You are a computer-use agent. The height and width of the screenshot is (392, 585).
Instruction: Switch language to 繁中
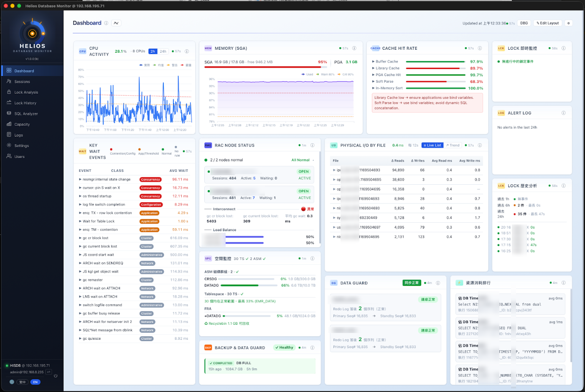click(x=23, y=382)
